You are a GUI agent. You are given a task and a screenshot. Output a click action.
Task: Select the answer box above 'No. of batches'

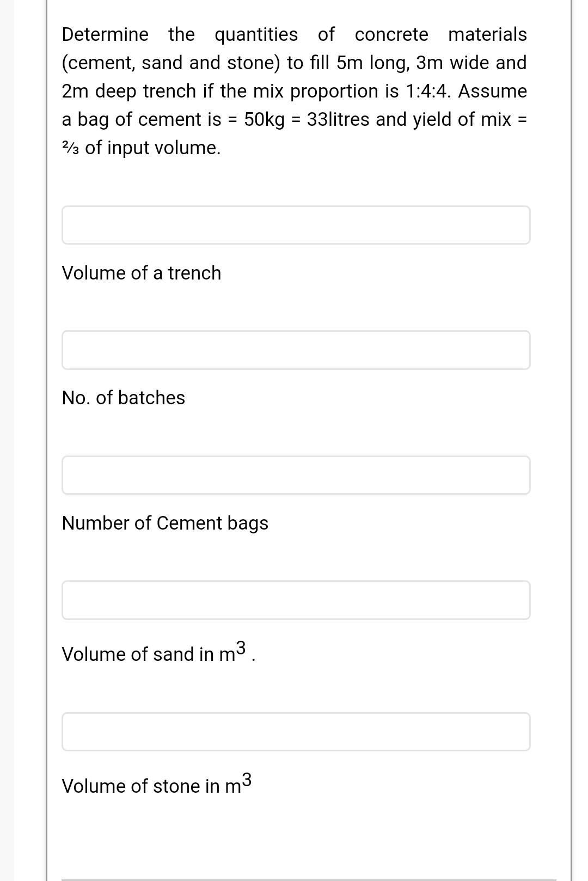tap(296, 350)
